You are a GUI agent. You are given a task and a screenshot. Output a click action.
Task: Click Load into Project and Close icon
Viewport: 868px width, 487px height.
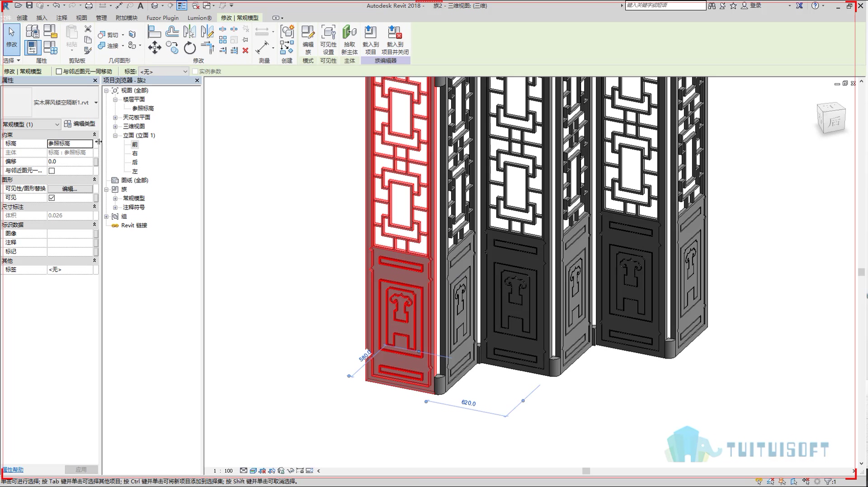395,40
